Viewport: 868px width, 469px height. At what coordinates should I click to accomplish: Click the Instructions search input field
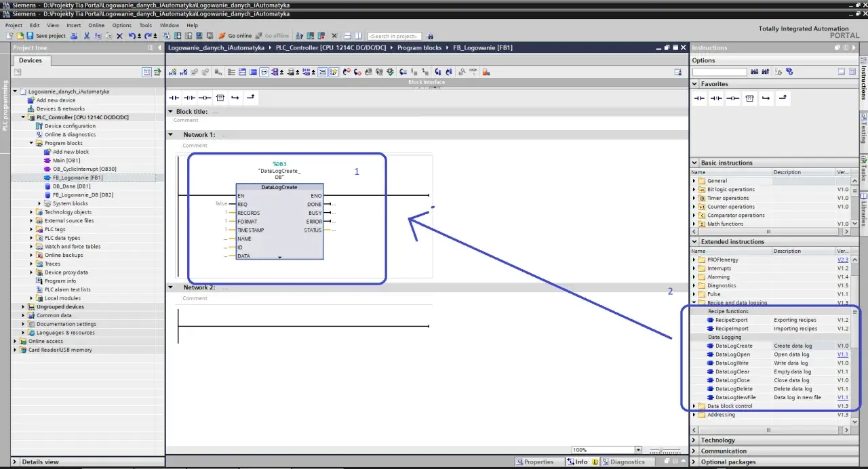tap(719, 71)
